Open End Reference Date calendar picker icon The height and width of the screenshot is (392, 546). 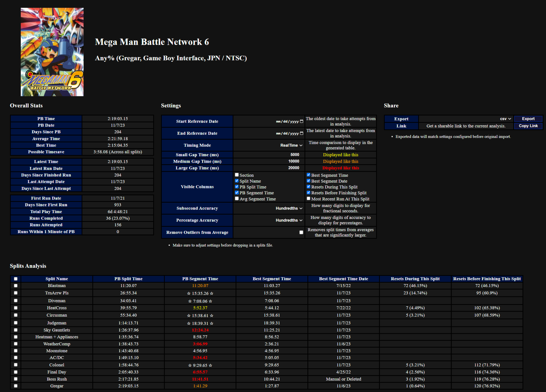point(302,133)
